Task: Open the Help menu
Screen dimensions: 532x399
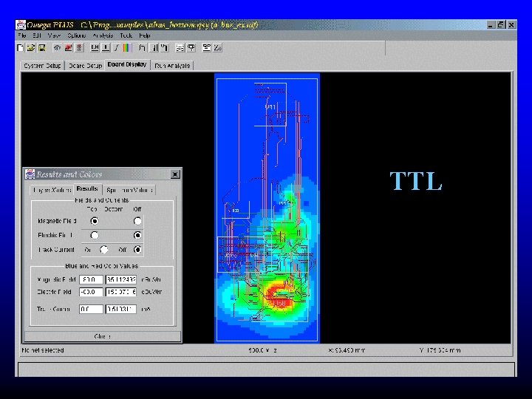Action: point(145,35)
